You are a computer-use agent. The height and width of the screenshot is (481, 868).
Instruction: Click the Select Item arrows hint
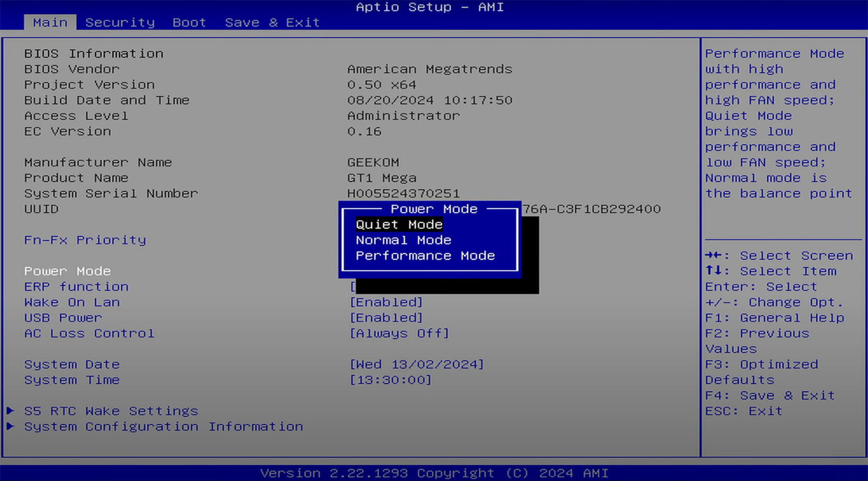pyautogui.click(x=771, y=271)
